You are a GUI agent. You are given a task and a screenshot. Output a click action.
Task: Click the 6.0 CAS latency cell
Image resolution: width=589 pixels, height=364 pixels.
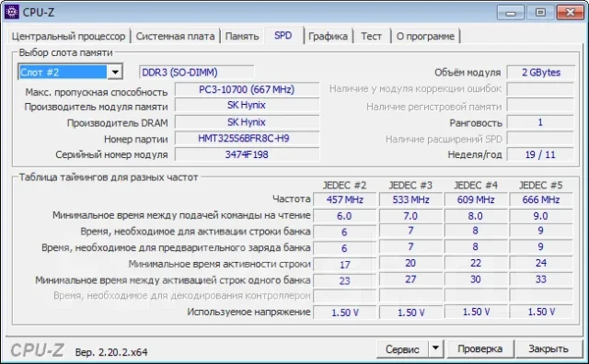click(x=344, y=216)
